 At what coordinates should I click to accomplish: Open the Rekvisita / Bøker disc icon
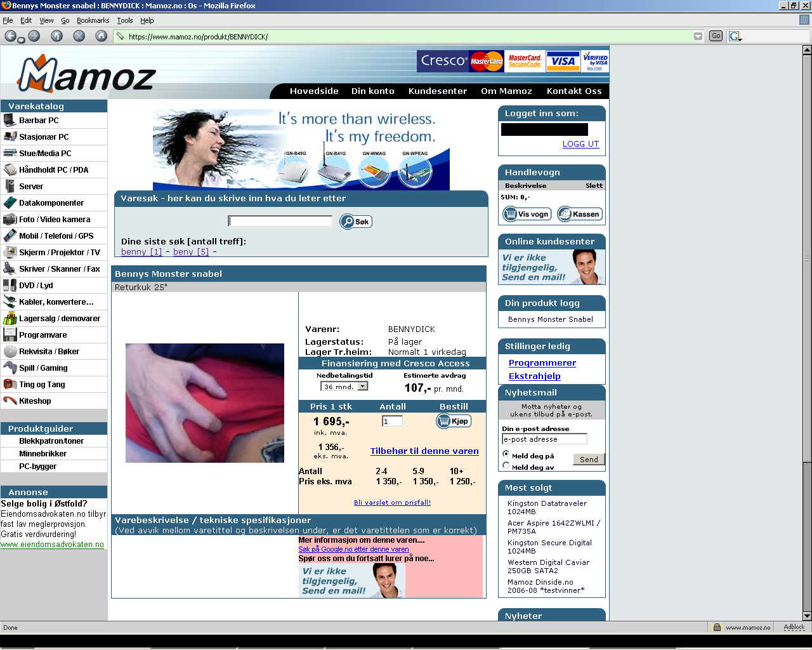click(x=10, y=351)
